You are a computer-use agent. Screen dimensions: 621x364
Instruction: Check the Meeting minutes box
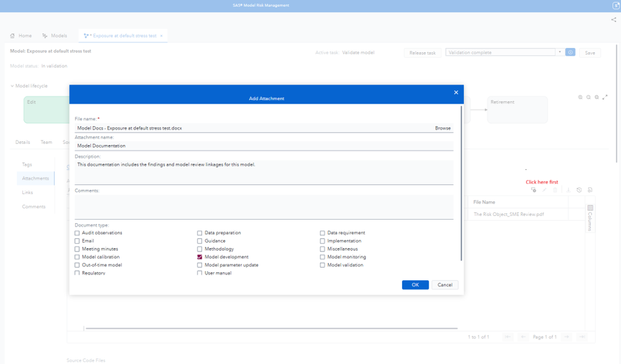point(77,249)
